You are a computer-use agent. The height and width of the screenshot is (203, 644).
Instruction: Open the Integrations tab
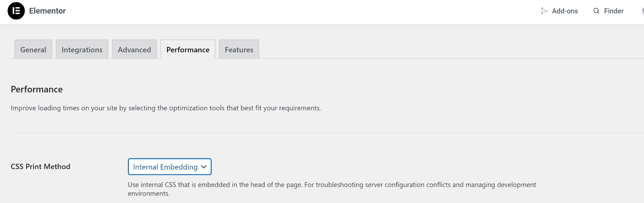[x=82, y=49]
